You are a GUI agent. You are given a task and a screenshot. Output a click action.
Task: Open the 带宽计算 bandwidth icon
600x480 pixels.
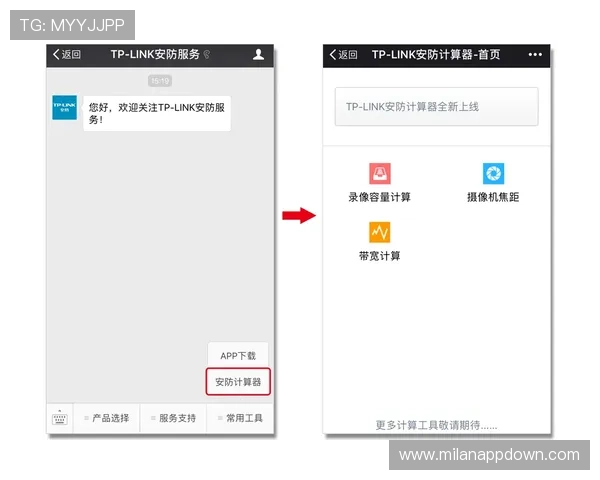(380, 232)
